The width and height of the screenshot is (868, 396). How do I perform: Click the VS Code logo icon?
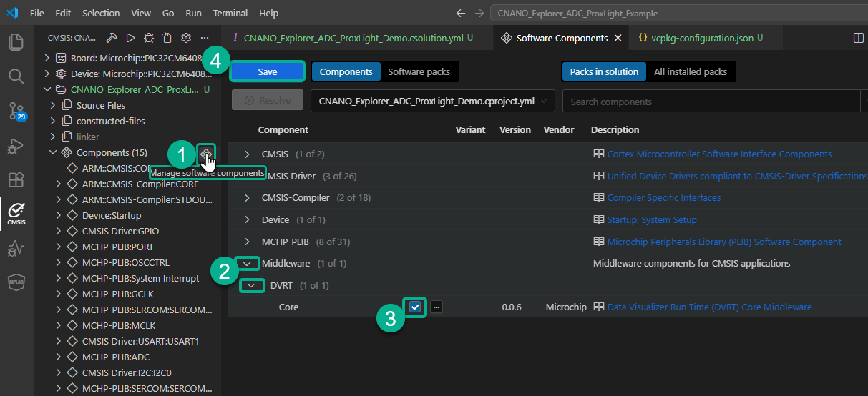tap(12, 13)
